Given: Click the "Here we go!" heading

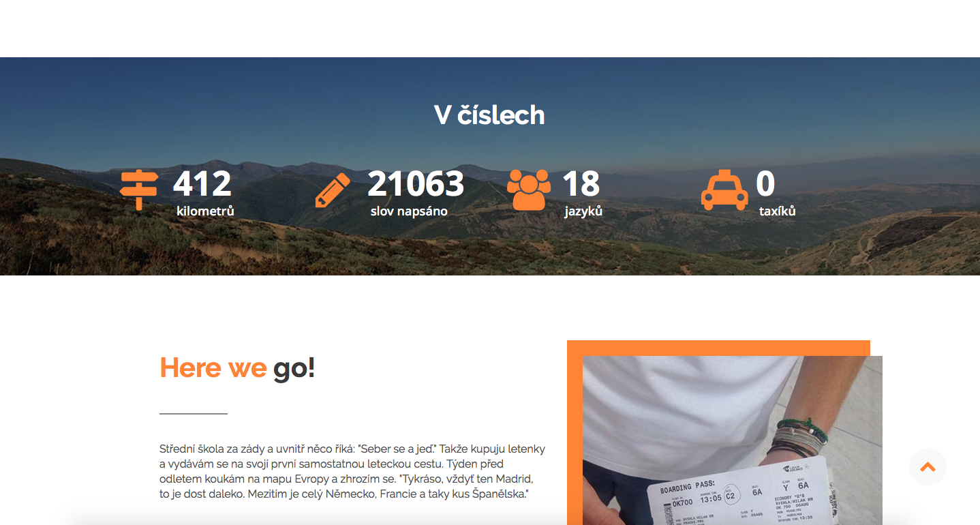Looking at the screenshot, I should pyautogui.click(x=237, y=368).
